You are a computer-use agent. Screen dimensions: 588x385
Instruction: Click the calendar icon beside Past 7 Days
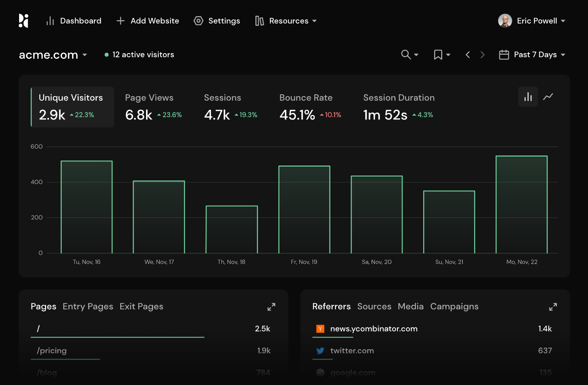[x=504, y=55]
